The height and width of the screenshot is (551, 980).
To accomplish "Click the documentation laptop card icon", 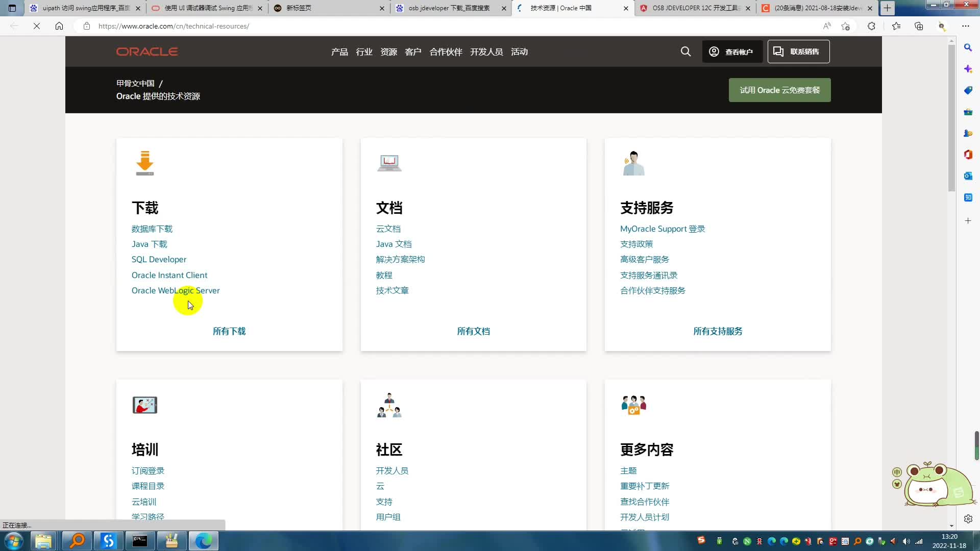I will click(389, 163).
